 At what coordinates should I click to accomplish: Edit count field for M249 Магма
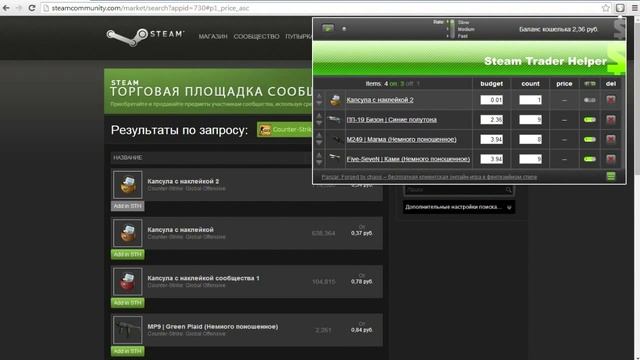click(530, 139)
